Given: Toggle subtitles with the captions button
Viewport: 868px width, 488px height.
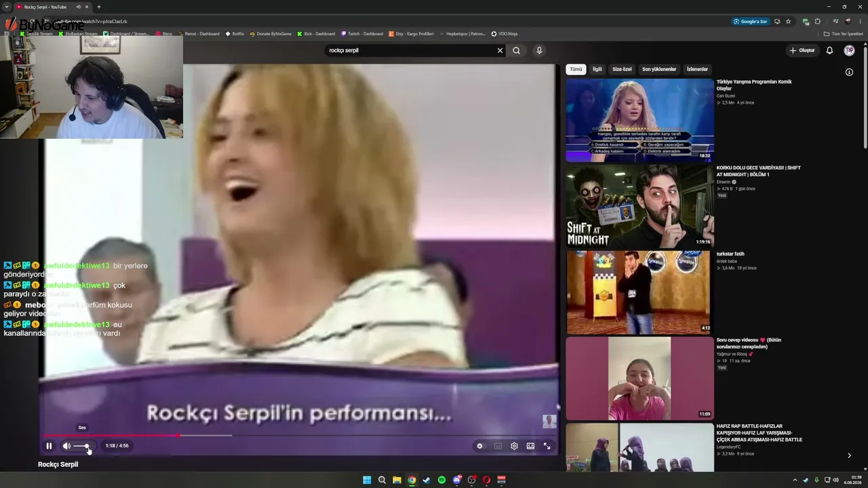Looking at the screenshot, I should 498,446.
